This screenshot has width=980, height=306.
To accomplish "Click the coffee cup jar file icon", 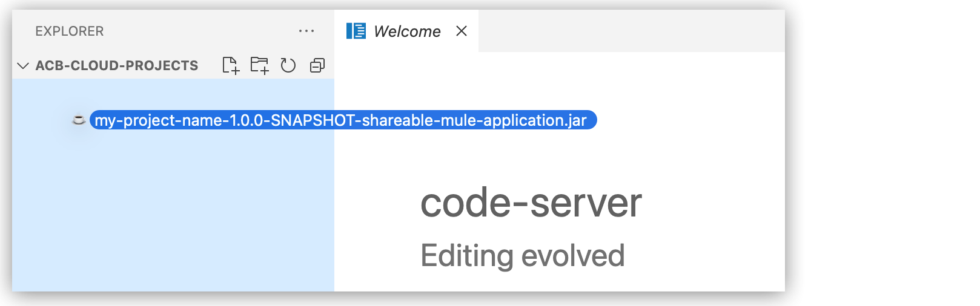I will tap(79, 120).
